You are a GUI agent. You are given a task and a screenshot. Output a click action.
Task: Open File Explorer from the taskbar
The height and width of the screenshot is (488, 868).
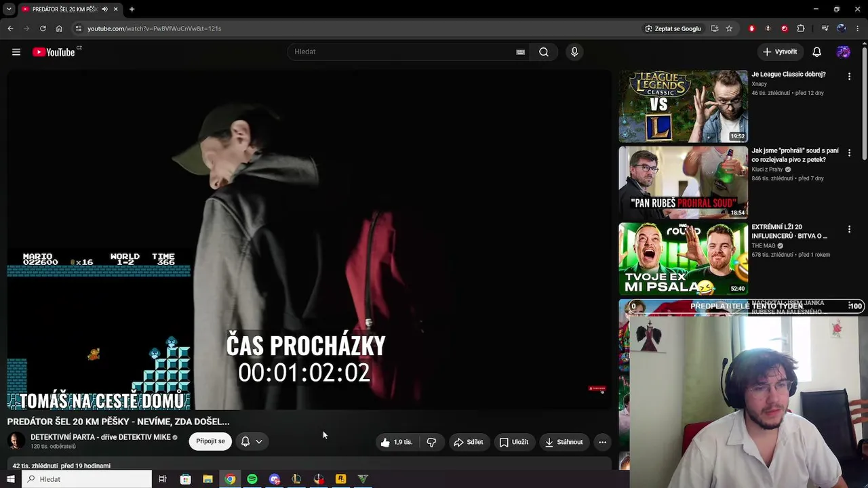(x=208, y=479)
